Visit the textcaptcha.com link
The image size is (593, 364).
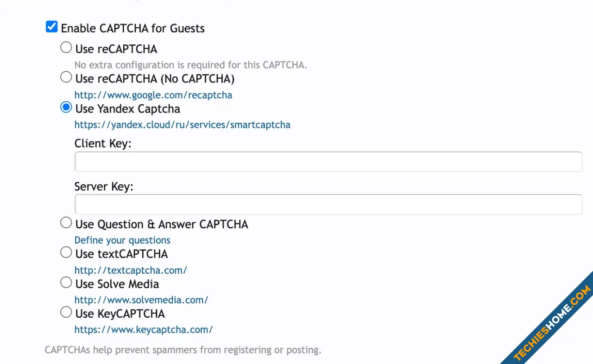pos(131,270)
